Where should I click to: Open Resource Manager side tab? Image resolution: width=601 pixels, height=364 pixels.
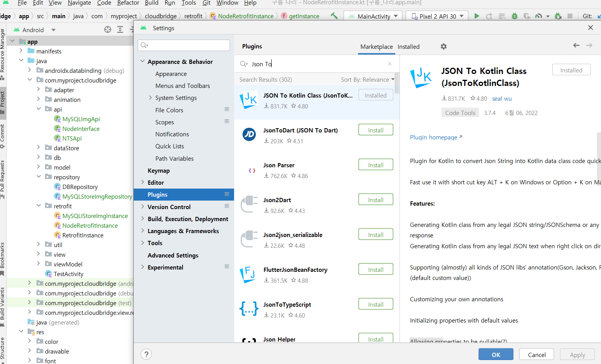tap(3, 54)
